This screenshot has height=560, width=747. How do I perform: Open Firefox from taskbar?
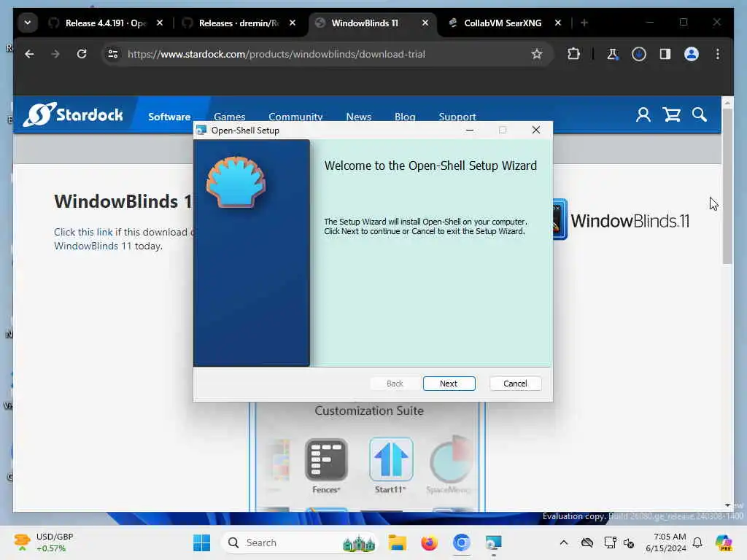[429, 542]
